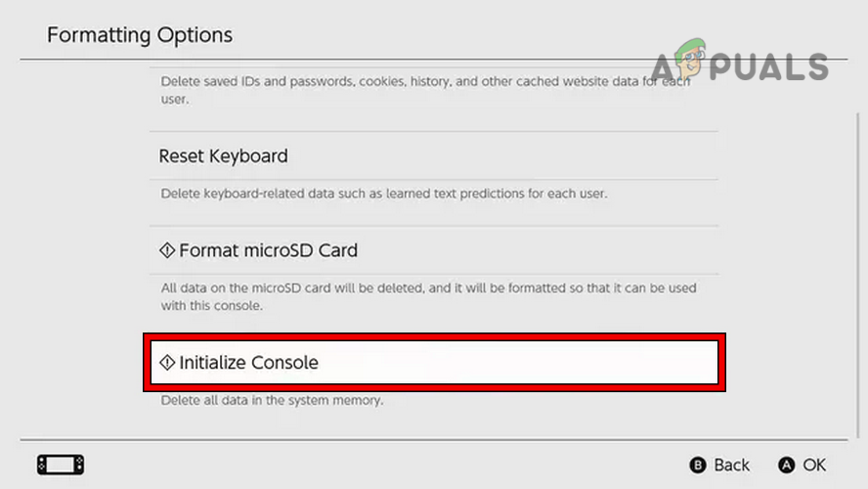
Task: Click the microSD card deletion description text
Action: (x=428, y=297)
